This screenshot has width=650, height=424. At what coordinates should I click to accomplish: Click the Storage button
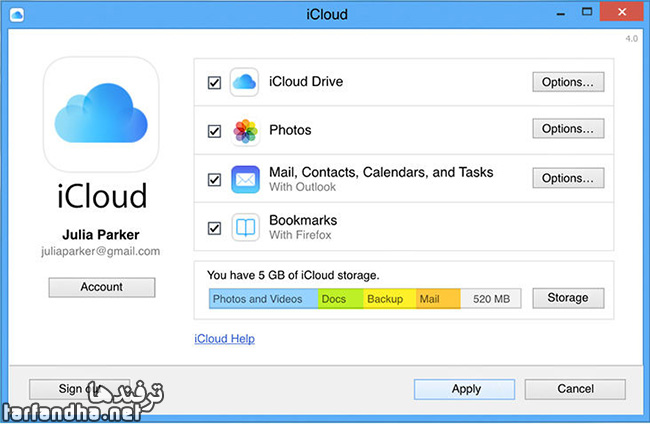tap(568, 298)
